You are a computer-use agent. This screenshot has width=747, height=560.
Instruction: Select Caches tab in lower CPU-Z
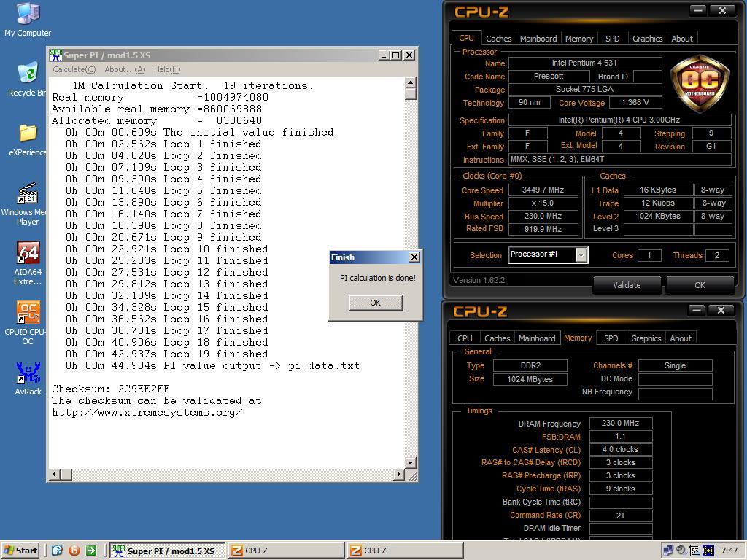tap(497, 338)
